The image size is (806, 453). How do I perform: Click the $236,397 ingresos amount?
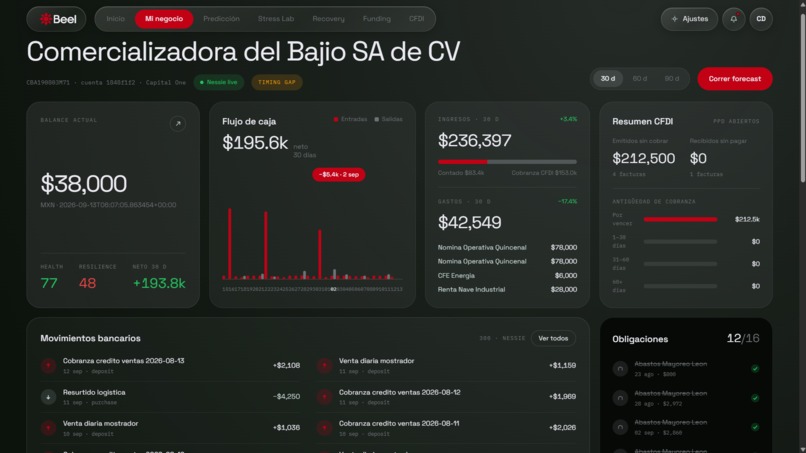pyautogui.click(x=474, y=140)
